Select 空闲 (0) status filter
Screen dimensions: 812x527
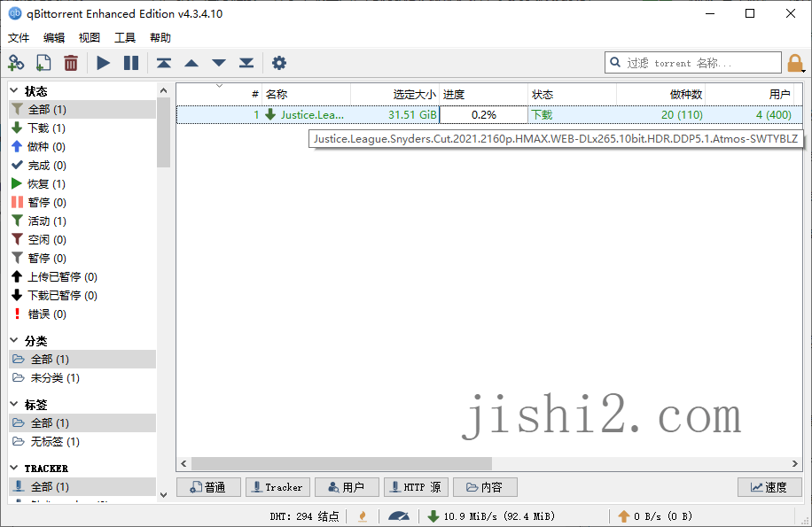pyautogui.click(x=82, y=240)
